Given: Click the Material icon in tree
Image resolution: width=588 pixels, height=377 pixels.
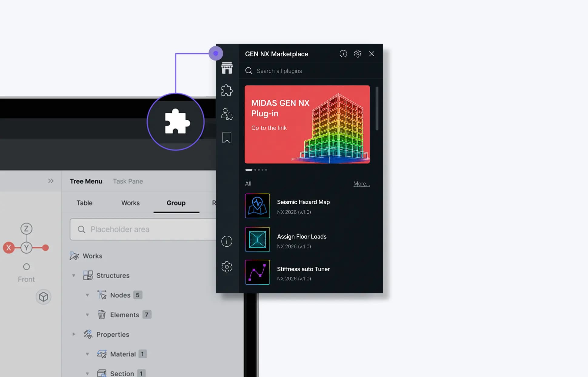Looking at the screenshot, I should 102,354.
